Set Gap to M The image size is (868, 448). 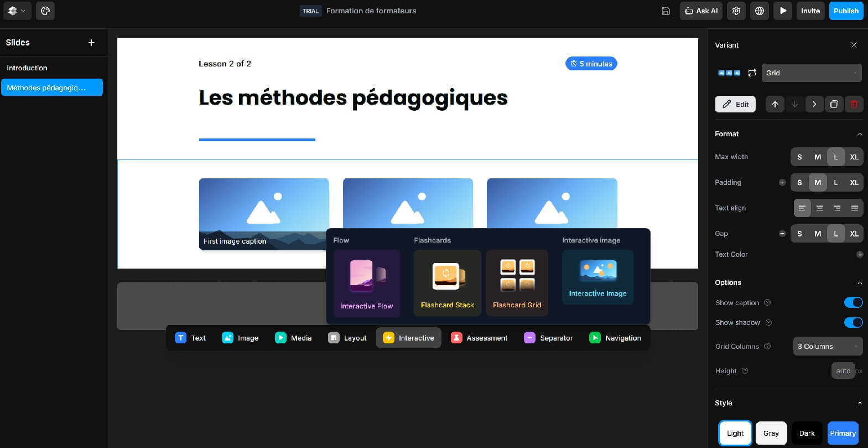coord(818,234)
